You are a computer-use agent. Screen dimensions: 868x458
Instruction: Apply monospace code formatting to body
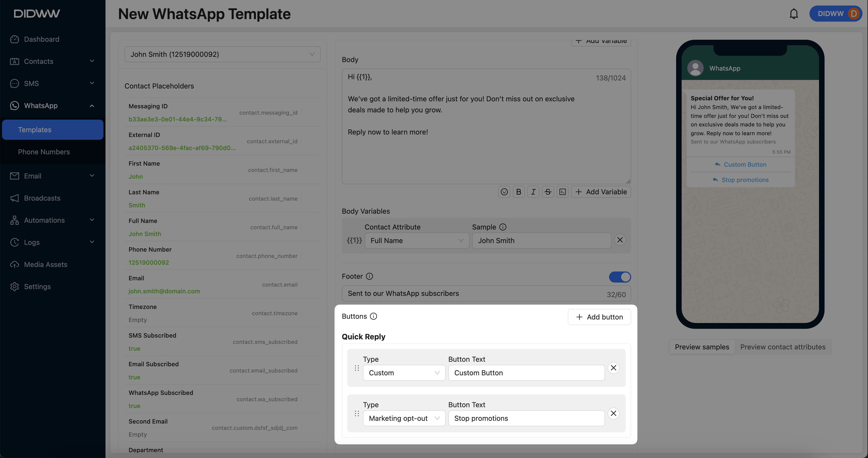(x=562, y=192)
